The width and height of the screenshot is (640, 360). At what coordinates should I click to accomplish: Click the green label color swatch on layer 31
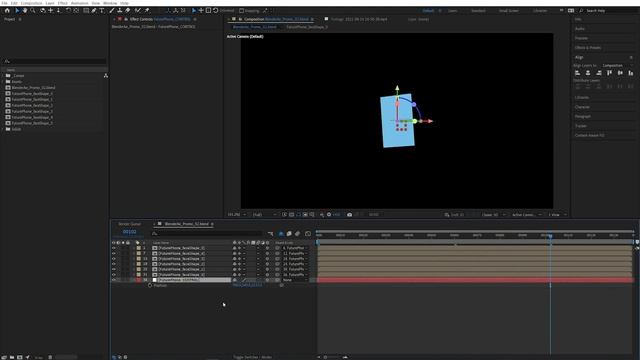pos(139,275)
